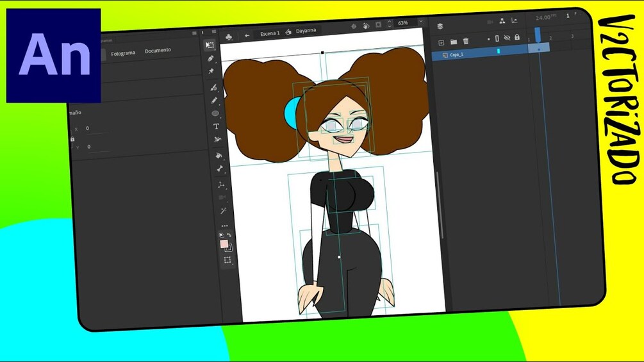Click the stroke color swatch
644x362 pixels.
(x=229, y=248)
